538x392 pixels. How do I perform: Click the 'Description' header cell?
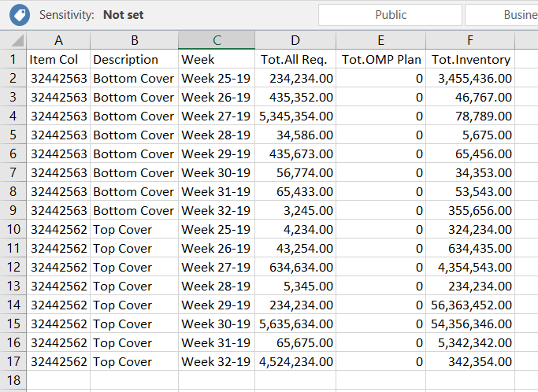[134, 59]
